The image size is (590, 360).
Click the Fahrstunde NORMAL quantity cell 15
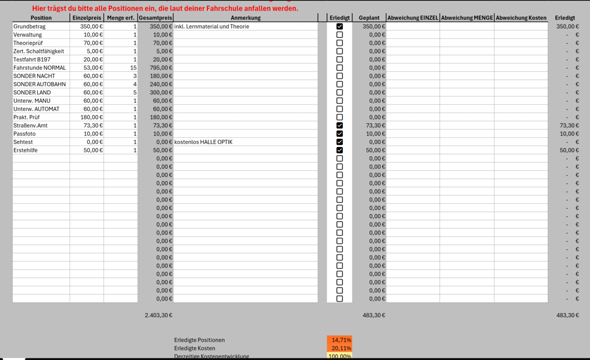pyautogui.click(x=120, y=68)
